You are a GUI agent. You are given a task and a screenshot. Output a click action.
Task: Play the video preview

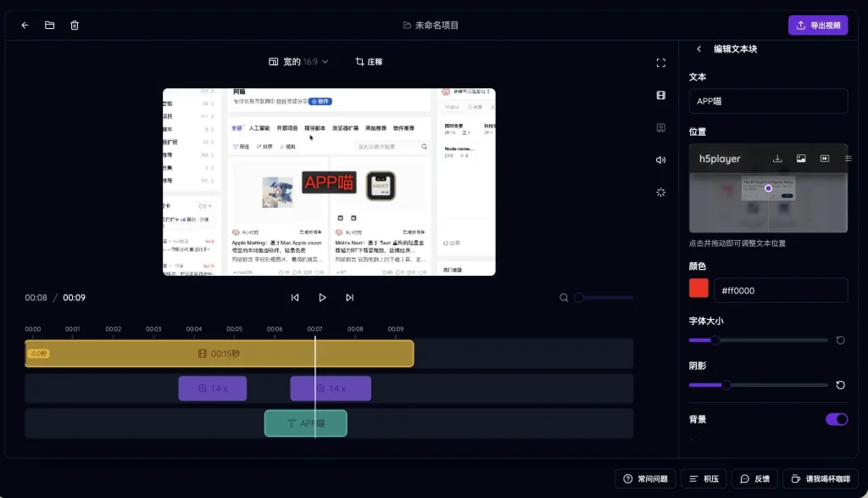tap(322, 298)
